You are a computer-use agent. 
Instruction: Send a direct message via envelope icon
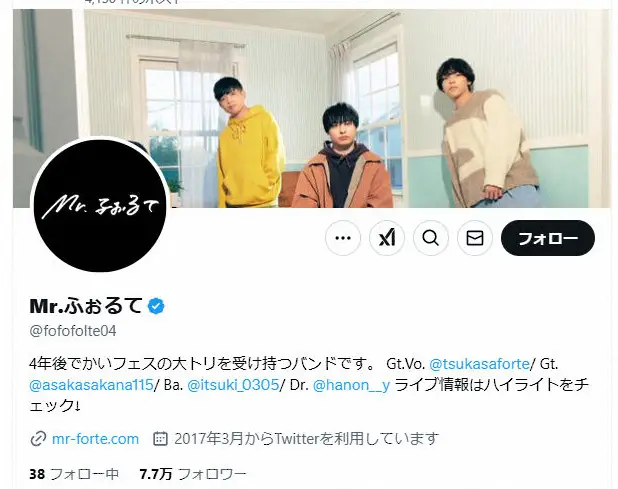(475, 238)
